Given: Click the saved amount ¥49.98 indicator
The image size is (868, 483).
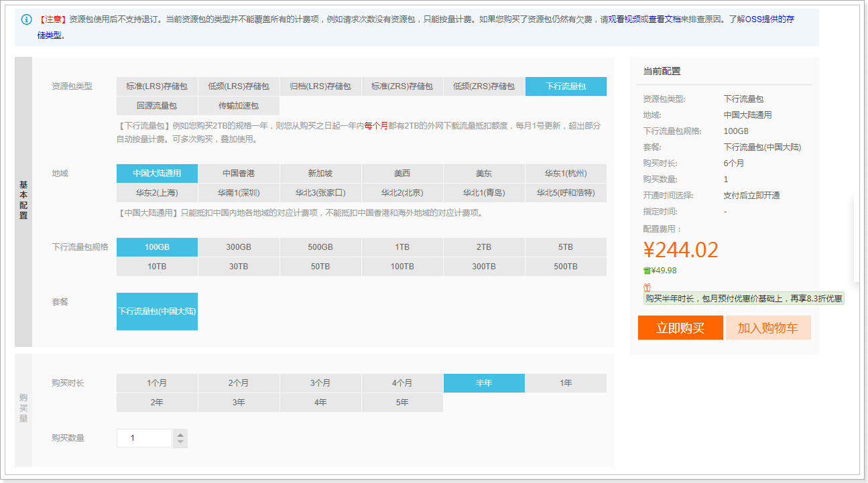Looking at the screenshot, I should [x=660, y=271].
